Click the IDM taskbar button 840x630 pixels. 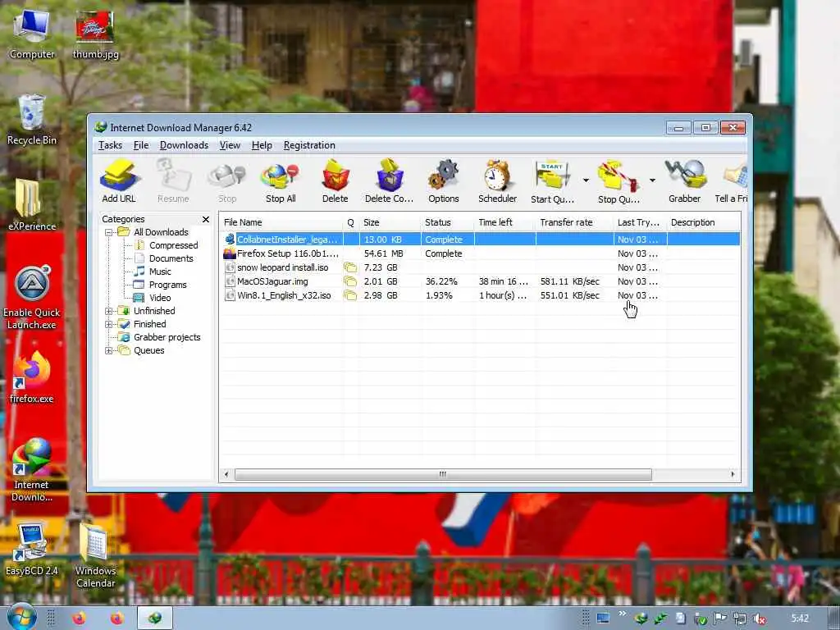tap(155, 619)
